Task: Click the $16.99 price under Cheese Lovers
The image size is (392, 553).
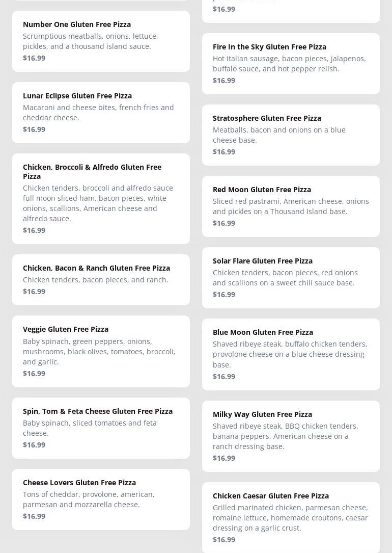Action: [34, 516]
